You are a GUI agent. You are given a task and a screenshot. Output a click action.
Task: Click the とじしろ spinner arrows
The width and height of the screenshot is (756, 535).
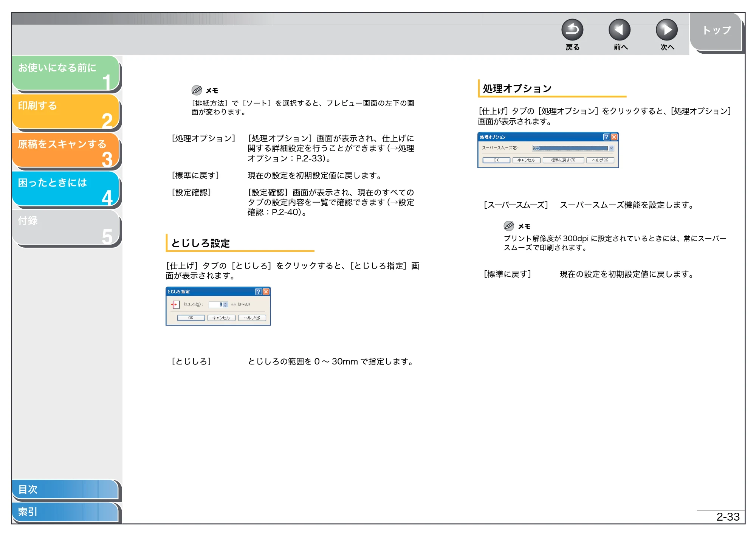(226, 304)
